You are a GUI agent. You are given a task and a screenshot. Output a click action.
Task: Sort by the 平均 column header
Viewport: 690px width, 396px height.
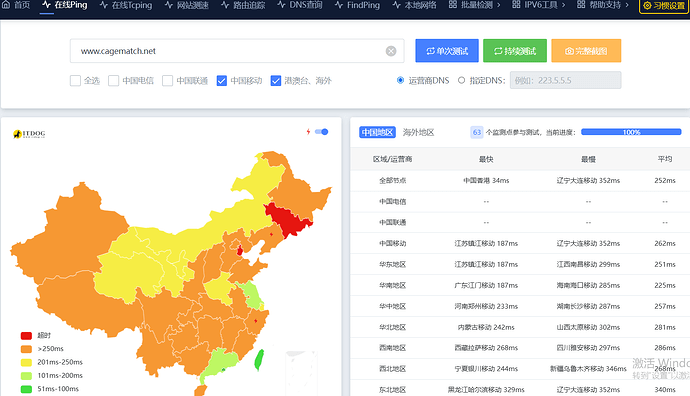point(664,159)
